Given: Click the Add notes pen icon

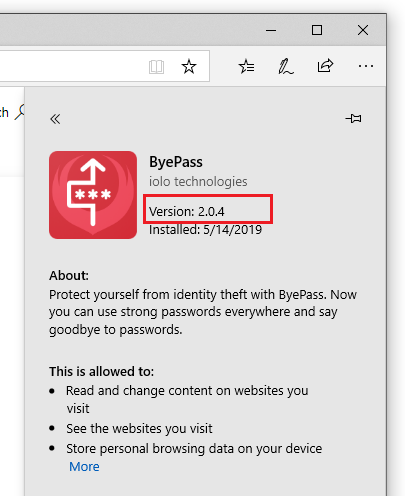Looking at the screenshot, I should coord(286,66).
